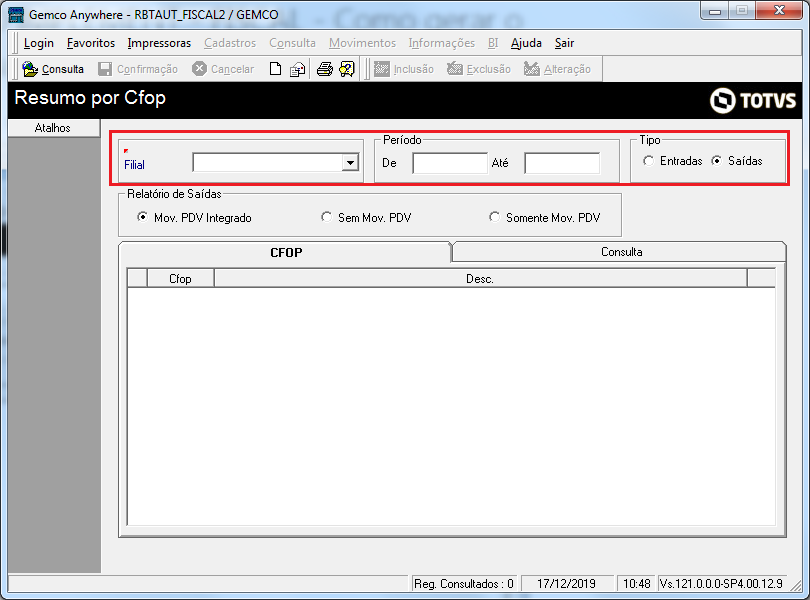Open the Informações menu
The width and height of the screenshot is (810, 600).
tap(442, 43)
